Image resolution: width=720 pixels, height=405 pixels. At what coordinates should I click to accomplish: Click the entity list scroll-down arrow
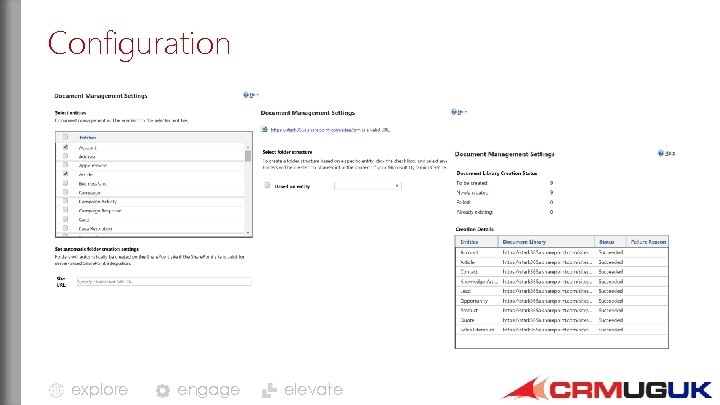248,232
